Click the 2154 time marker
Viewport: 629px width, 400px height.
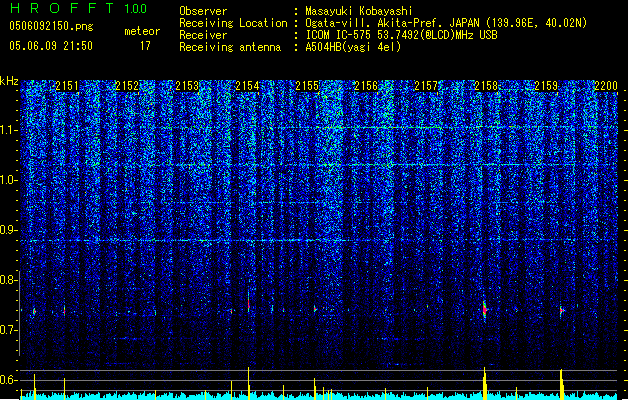247,86
